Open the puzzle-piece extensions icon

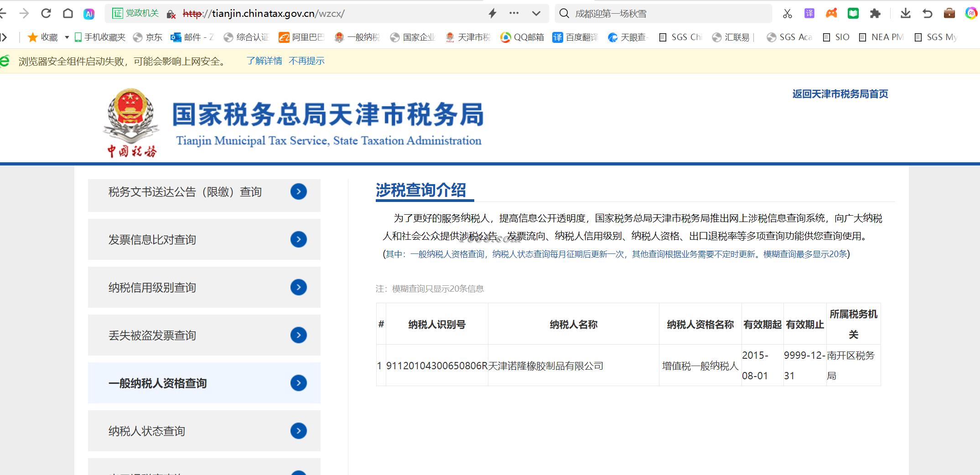(875, 14)
